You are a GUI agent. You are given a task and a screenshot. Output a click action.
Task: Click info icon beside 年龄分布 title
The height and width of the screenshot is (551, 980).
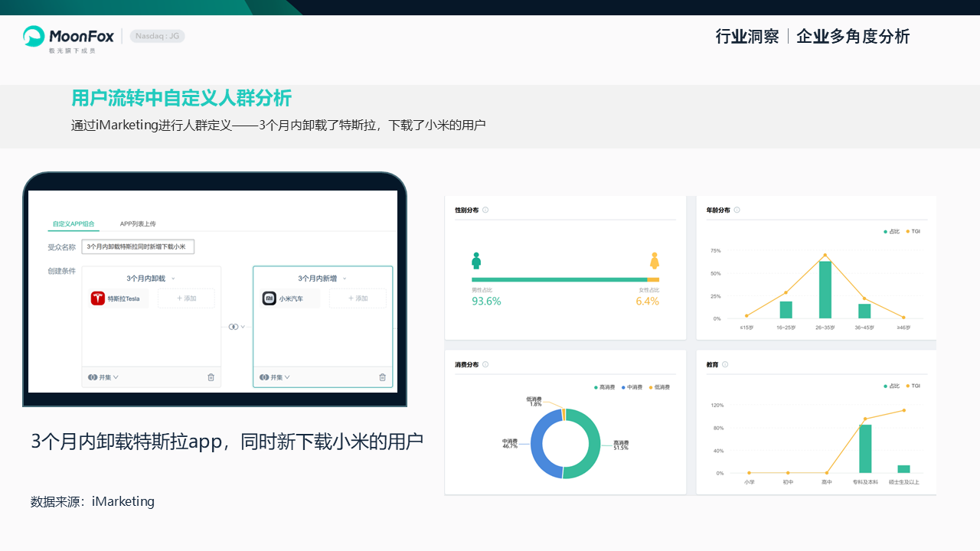tap(737, 210)
